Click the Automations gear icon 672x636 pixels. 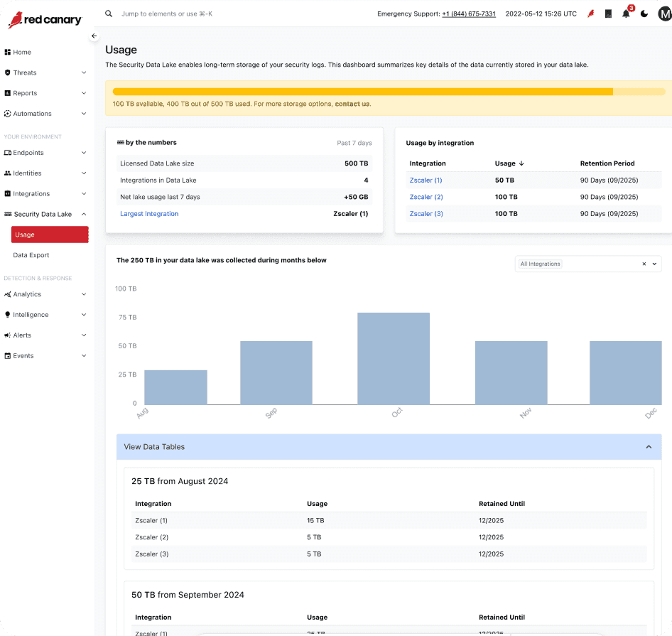[7, 114]
